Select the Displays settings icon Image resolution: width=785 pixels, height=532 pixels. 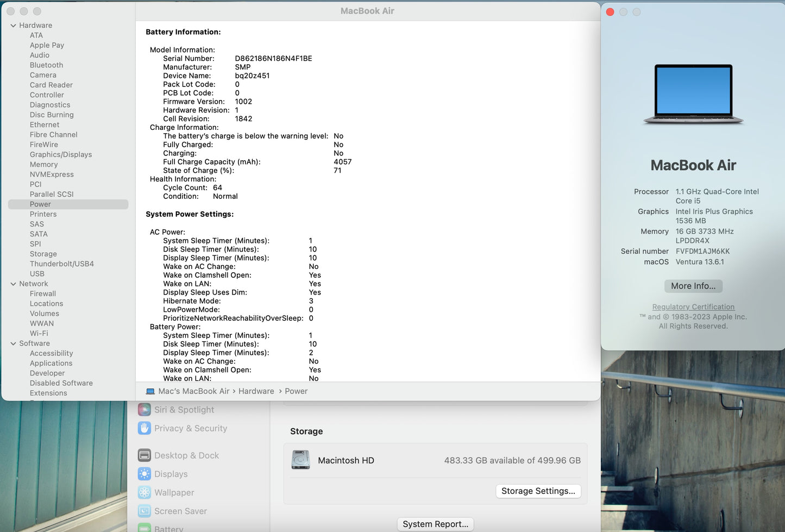pos(144,474)
